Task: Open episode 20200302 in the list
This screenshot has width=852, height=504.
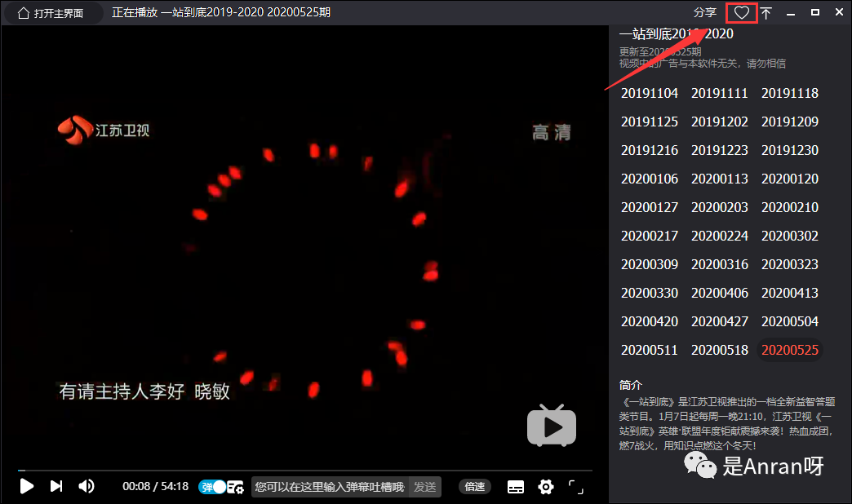Action: pyautogui.click(x=789, y=236)
